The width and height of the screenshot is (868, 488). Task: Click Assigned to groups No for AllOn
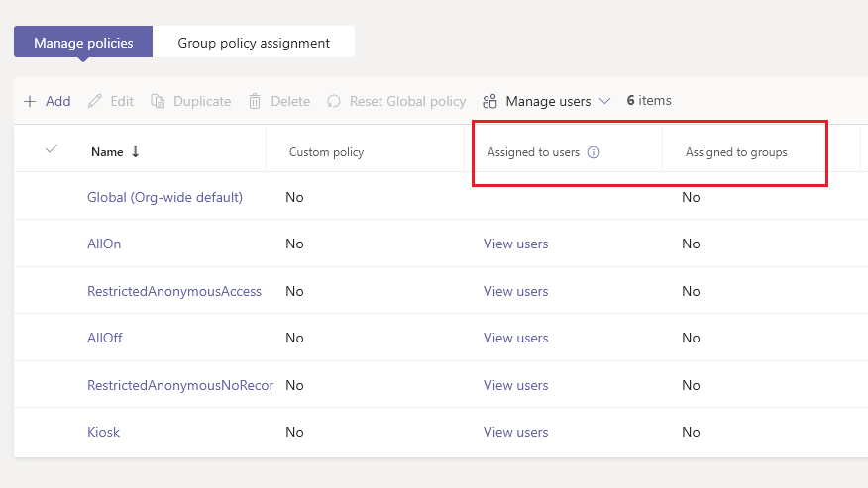(x=691, y=244)
